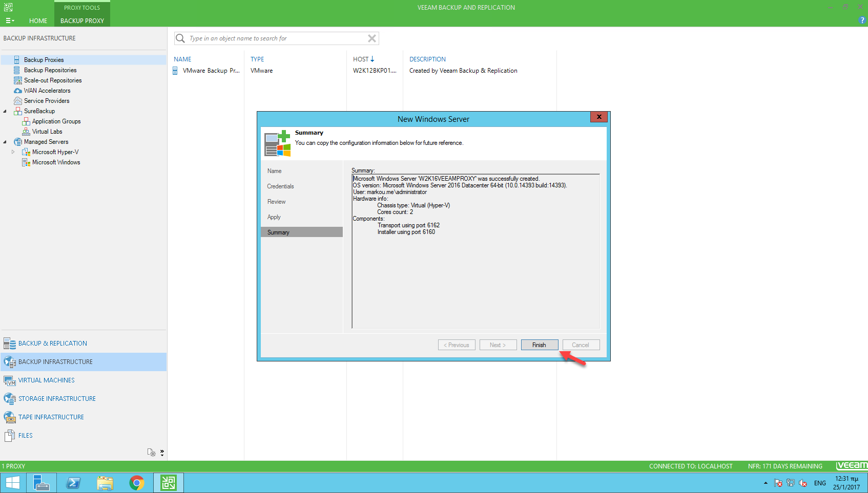
Task: Click the Microsoft Windows server icon
Action: point(26,162)
